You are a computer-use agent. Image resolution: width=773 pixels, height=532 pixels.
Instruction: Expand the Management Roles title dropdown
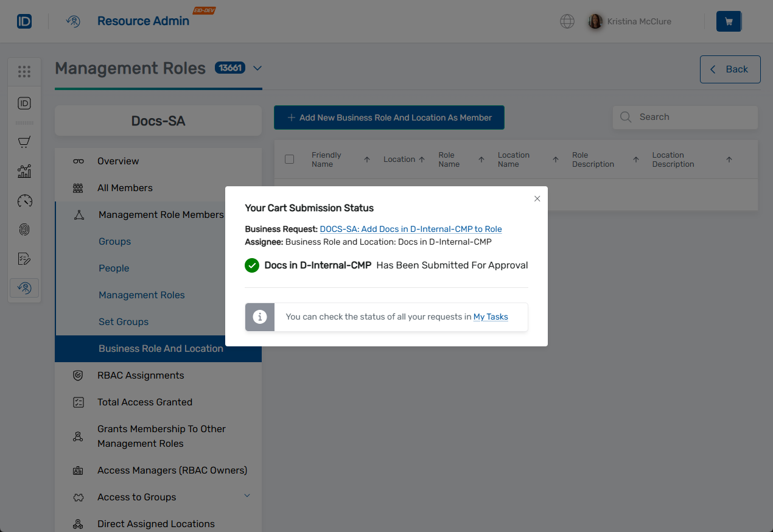[x=257, y=68]
